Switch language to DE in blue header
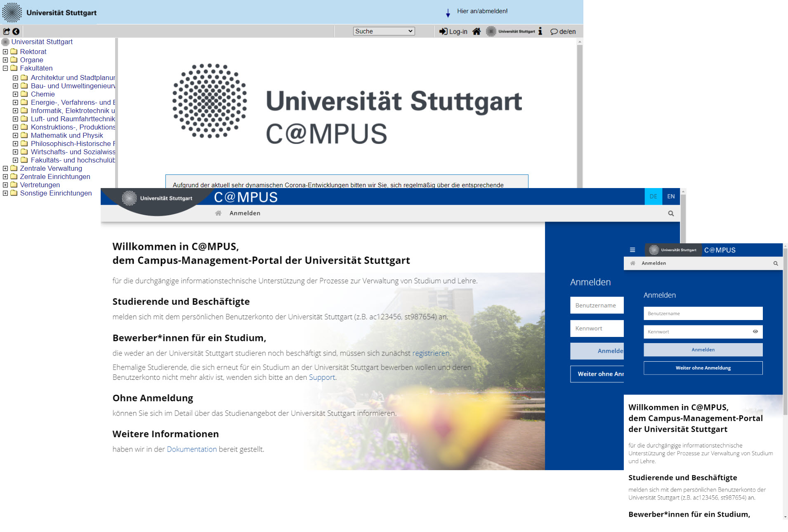 pyautogui.click(x=654, y=197)
